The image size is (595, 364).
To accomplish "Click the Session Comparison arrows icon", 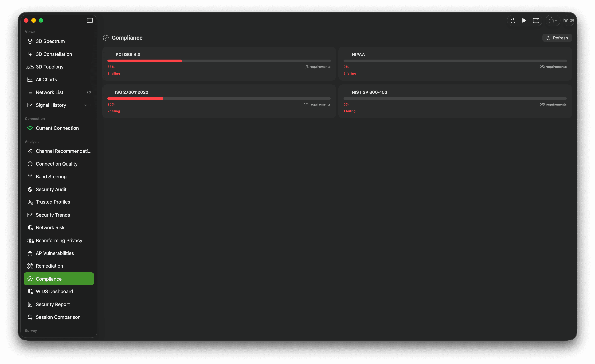I will coord(30,317).
